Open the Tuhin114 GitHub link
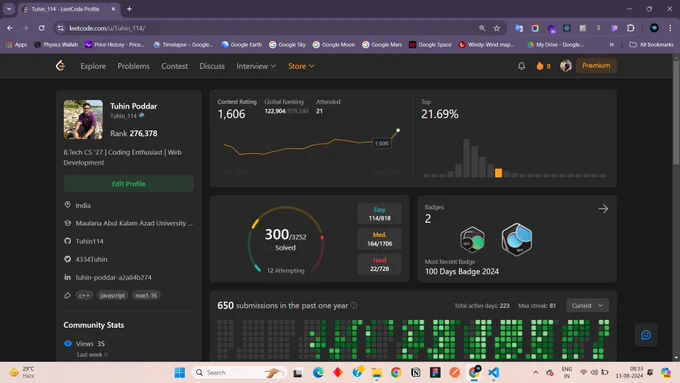The height and width of the screenshot is (383, 680). coord(89,241)
